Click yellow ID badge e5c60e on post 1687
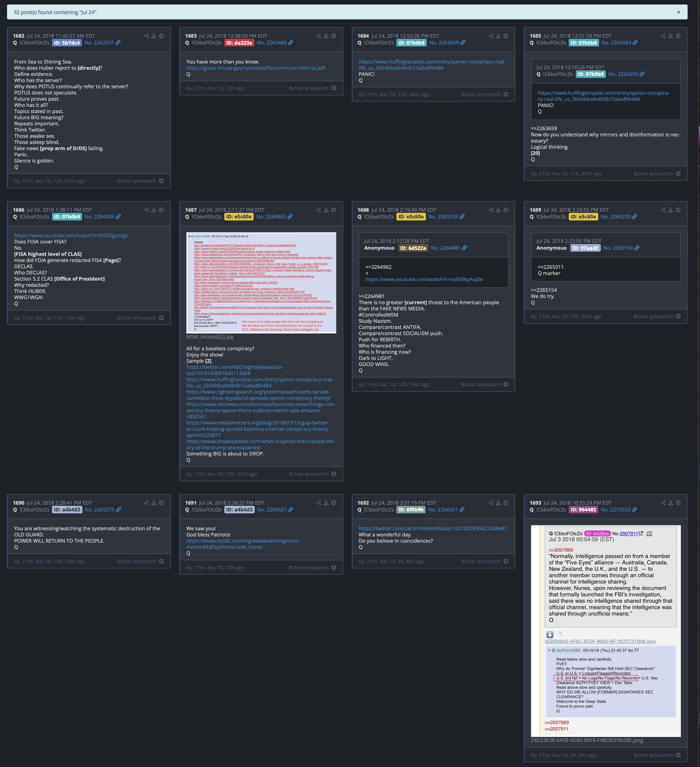The image size is (700, 767). (239, 216)
